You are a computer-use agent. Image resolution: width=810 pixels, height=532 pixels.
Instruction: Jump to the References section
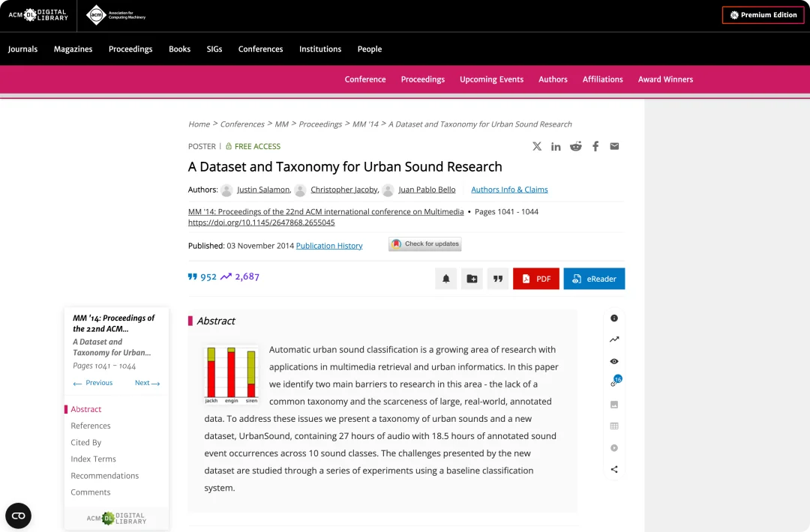pyautogui.click(x=91, y=426)
